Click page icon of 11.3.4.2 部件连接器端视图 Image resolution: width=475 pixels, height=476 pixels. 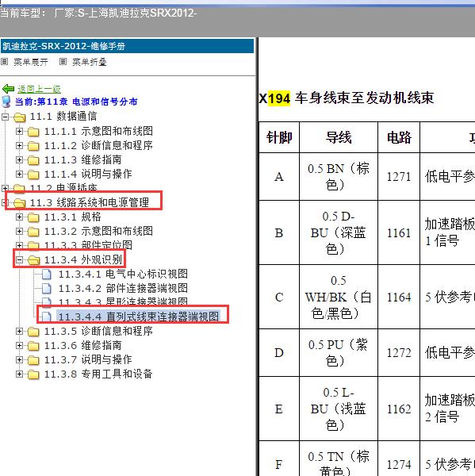[x=47, y=289]
